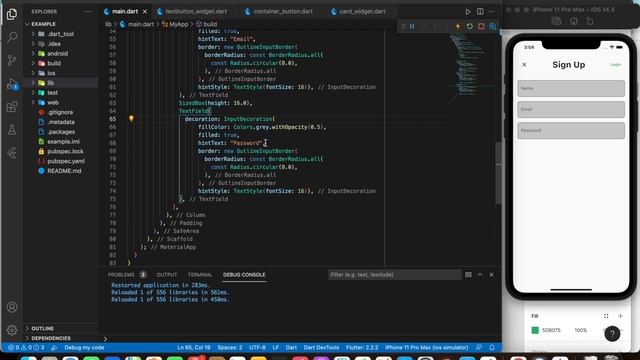This screenshot has height=360, width=640.
Task: Open the notifications bell in status bar
Action: [492, 347]
